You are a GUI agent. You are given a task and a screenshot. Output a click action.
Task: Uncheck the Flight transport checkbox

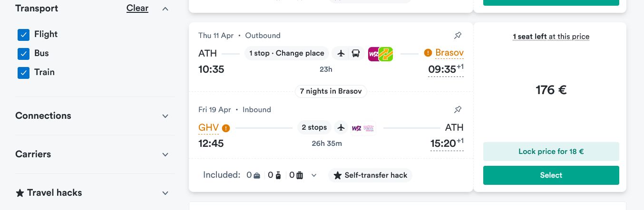(24, 35)
